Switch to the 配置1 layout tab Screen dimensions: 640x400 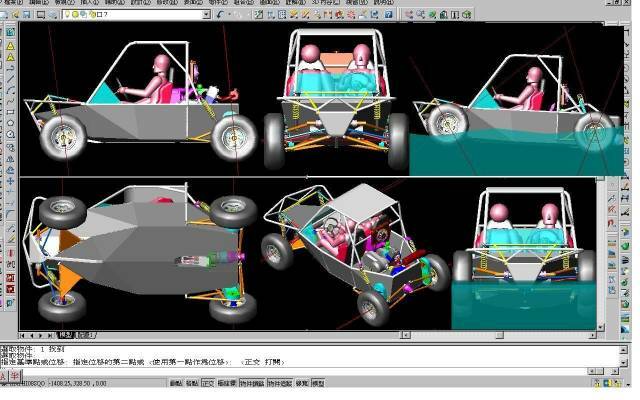pyautogui.click(x=87, y=335)
